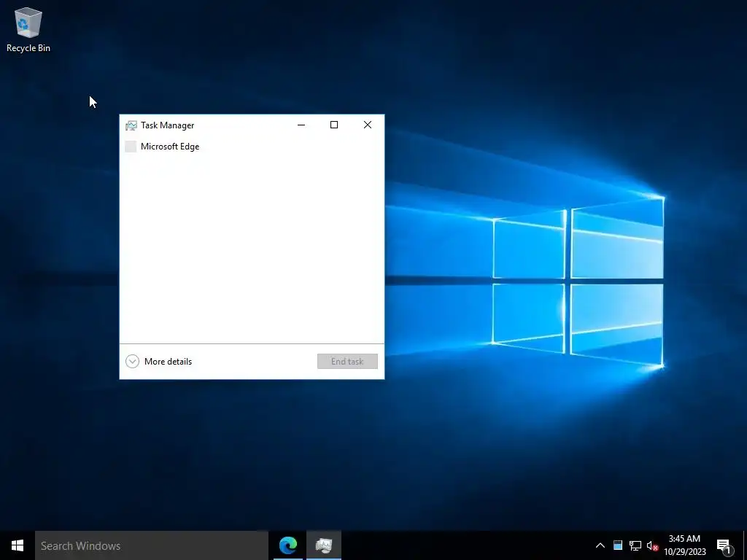This screenshot has width=747, height=560.
Task: Open the clock showing 3:45 AM
Action: [x=684, y=545]
